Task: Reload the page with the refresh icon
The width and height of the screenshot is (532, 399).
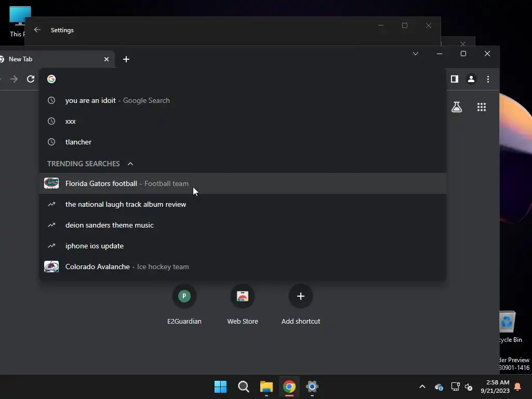Action: (x=31, y=79)
